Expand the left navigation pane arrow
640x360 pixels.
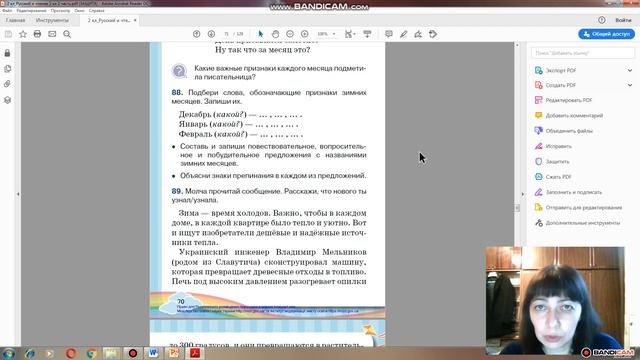coord(18,194)
